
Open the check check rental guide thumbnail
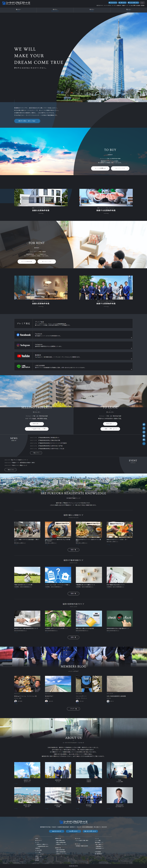point(120,619)
